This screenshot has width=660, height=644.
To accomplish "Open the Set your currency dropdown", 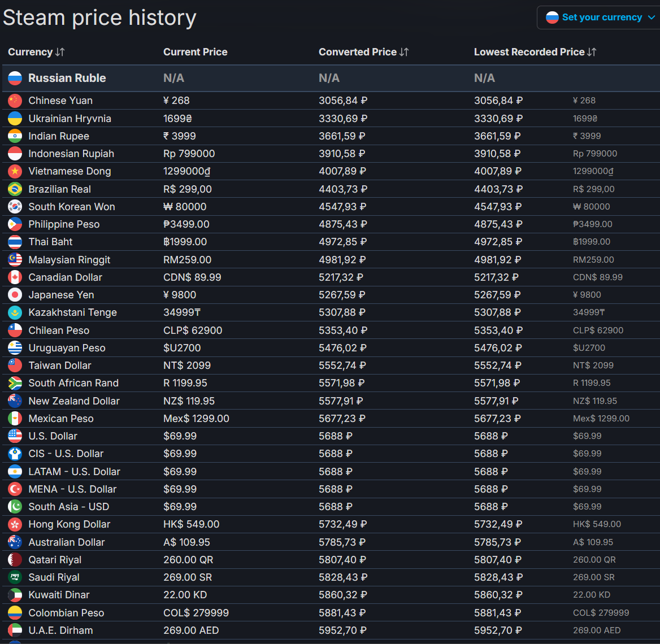I will 600,18.
